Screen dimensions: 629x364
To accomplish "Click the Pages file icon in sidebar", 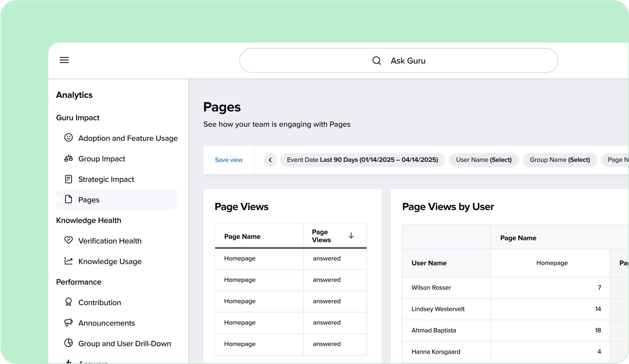I will coord(68,199).
